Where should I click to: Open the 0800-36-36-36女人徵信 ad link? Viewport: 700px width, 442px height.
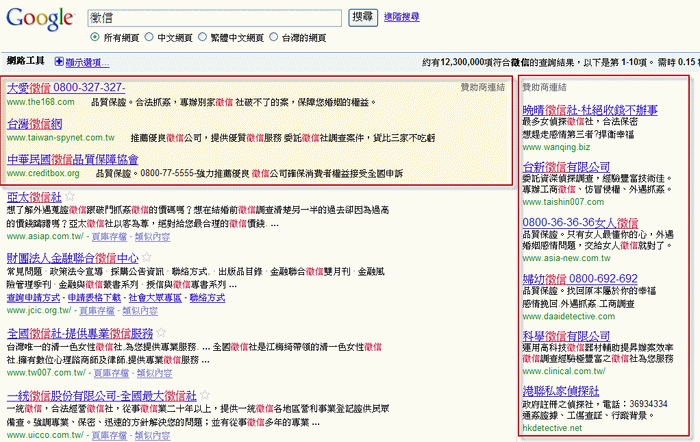(x=580, y=222)
